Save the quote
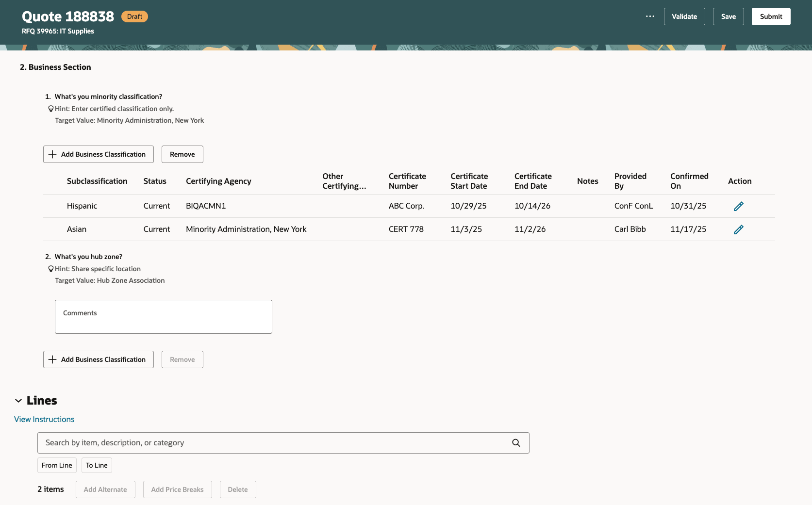 (x=728, y=16)
